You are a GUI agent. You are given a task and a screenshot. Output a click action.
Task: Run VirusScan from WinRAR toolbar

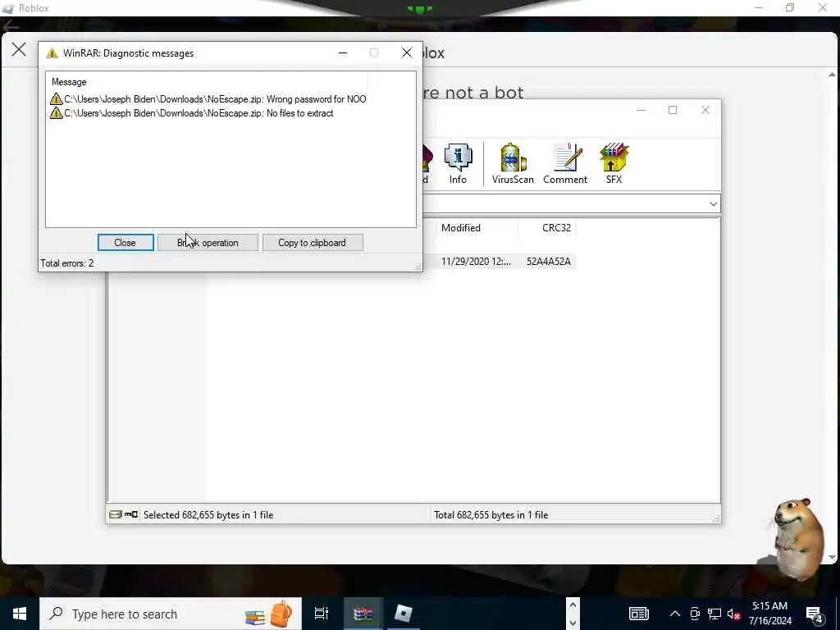513,164
